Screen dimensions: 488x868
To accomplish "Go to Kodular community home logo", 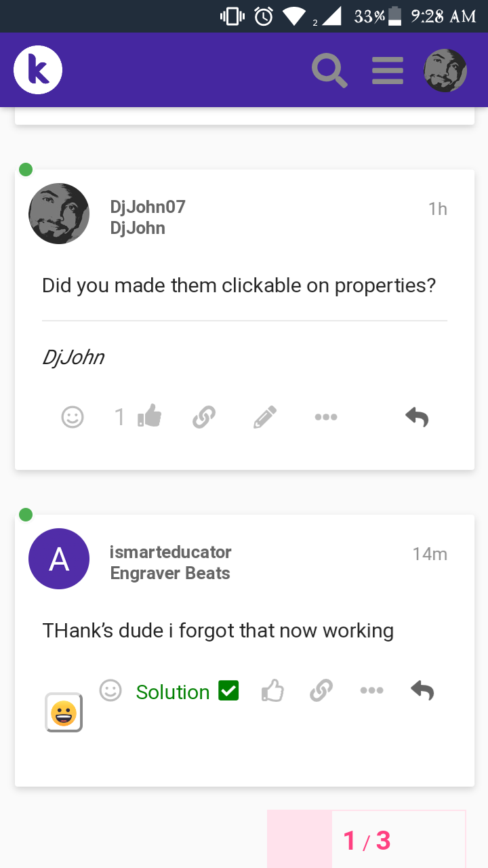I will click(38, 71).
